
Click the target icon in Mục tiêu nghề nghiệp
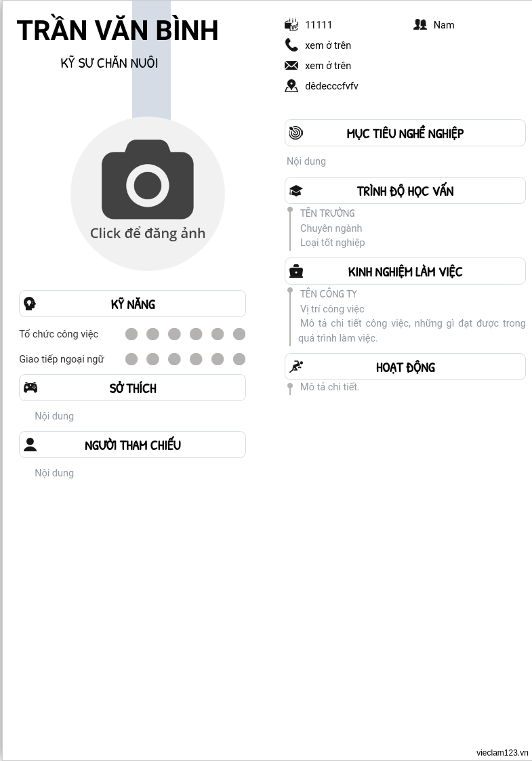[296, 133]
